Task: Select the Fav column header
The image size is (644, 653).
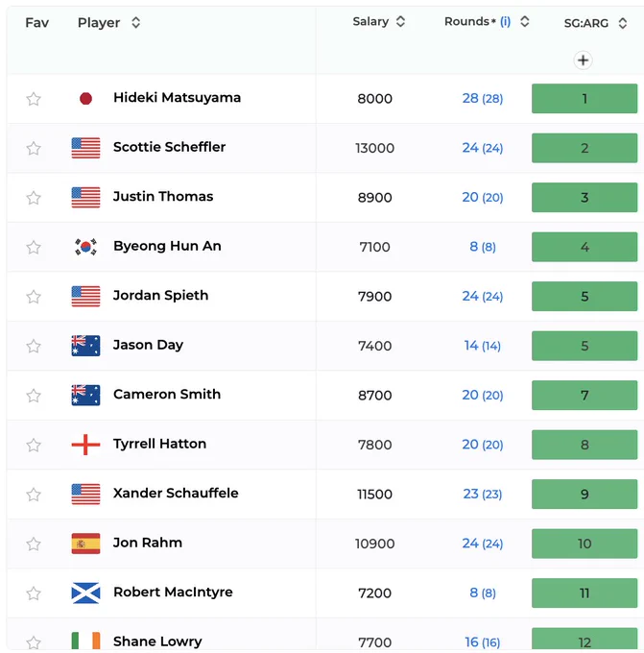Action: click(x=37, y=22)
